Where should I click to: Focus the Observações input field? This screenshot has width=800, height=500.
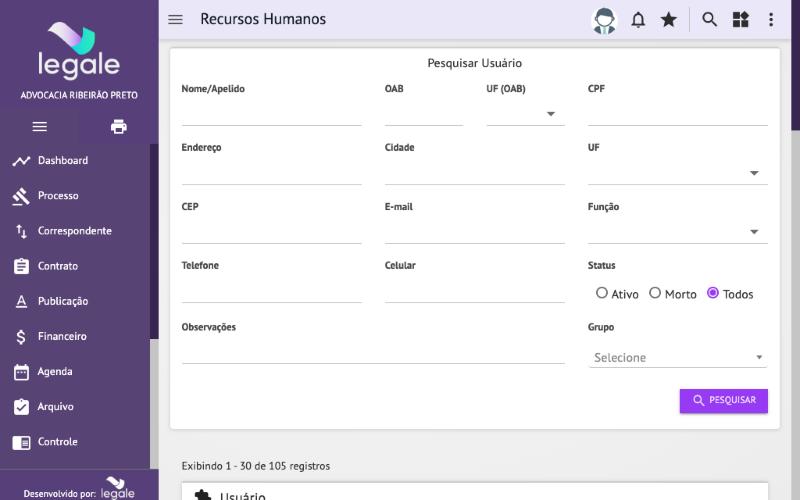pyautogui.click(x=373, y=352)
